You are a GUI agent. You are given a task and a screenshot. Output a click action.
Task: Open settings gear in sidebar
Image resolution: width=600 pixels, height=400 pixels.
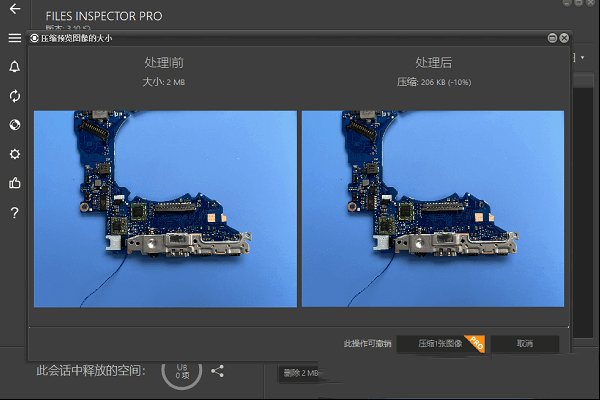(15, 154)
